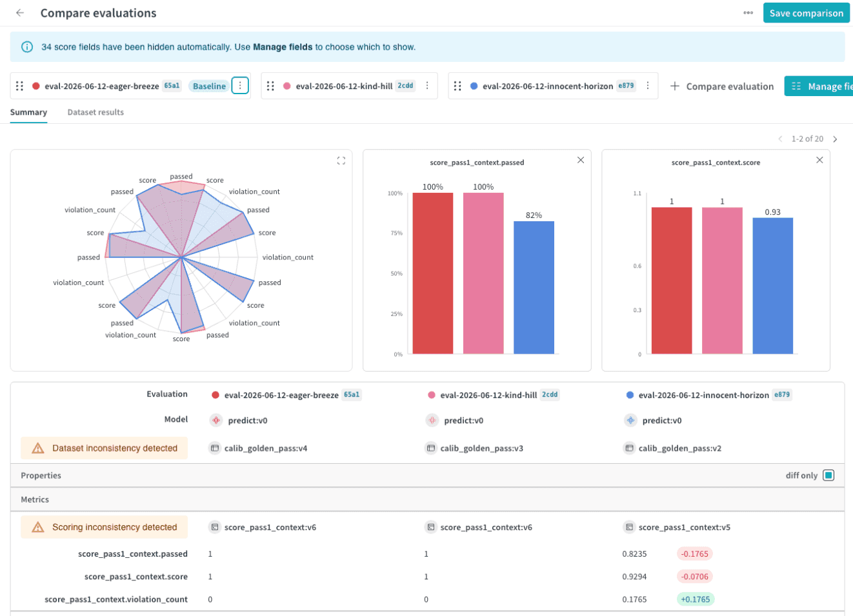Open eval-2026-06-12-innocent-horizon link in table

click(x=703, y=395)
